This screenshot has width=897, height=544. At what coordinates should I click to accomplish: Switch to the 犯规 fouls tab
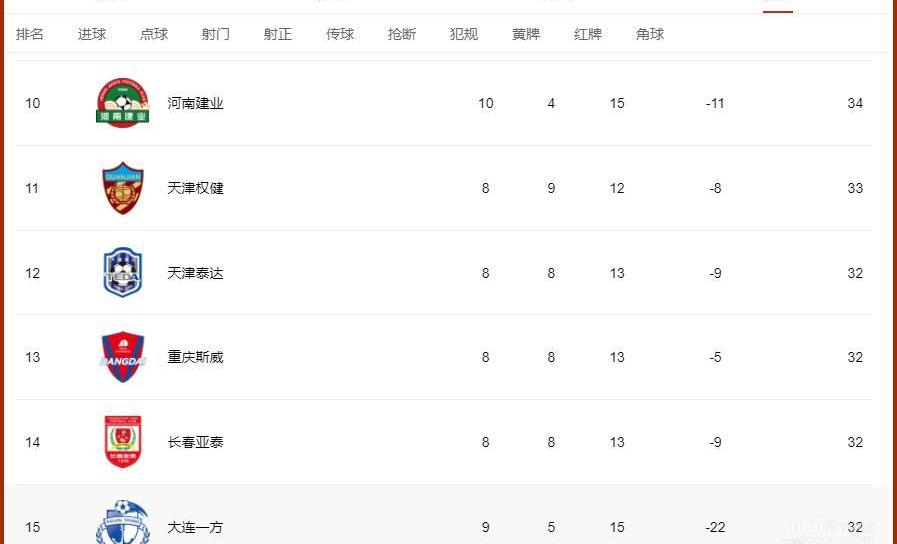pyautogui.click(x=463, y=34)
